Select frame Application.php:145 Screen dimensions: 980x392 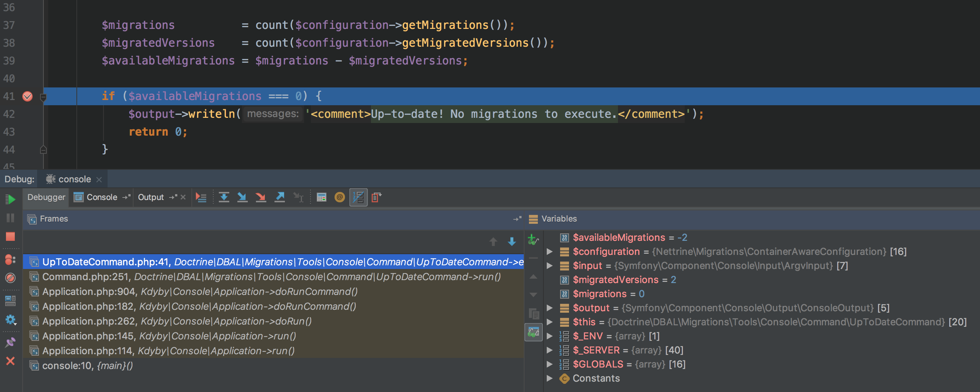[273, 336]
